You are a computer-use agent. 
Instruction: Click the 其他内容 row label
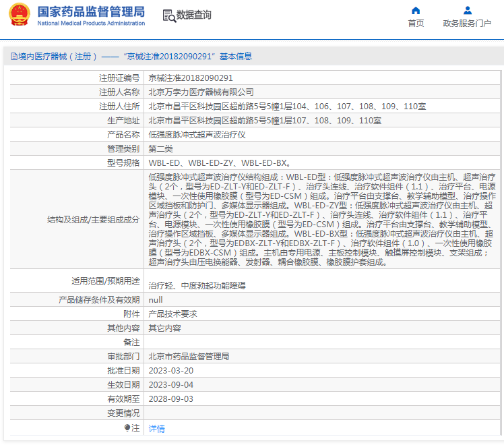123,328
